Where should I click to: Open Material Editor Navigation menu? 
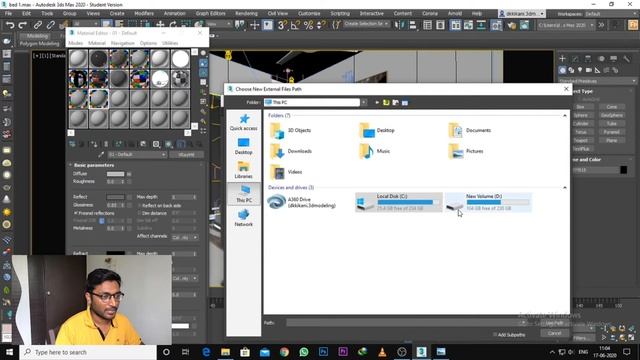[x=122, y=43]
